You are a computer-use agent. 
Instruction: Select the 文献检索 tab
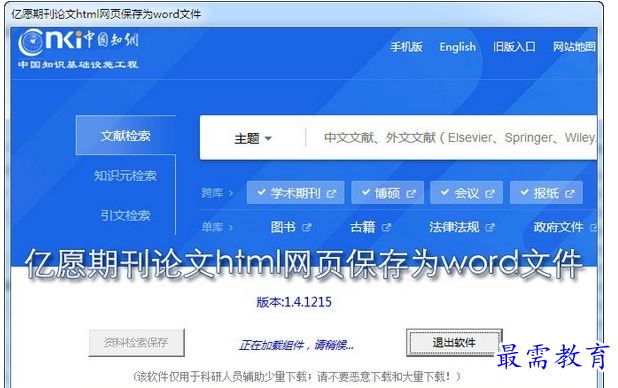tap(126, 136)
